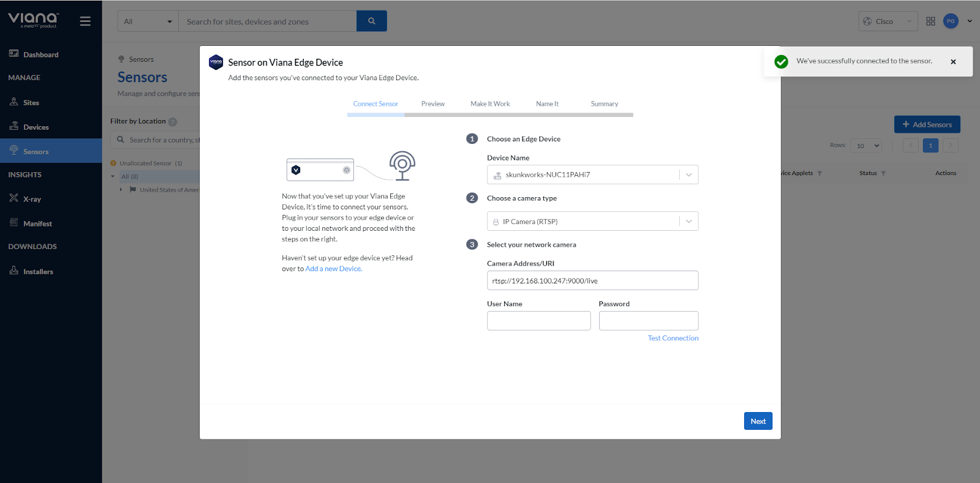
Task: Click the Add a new Device link
Action: pos(333,269)
